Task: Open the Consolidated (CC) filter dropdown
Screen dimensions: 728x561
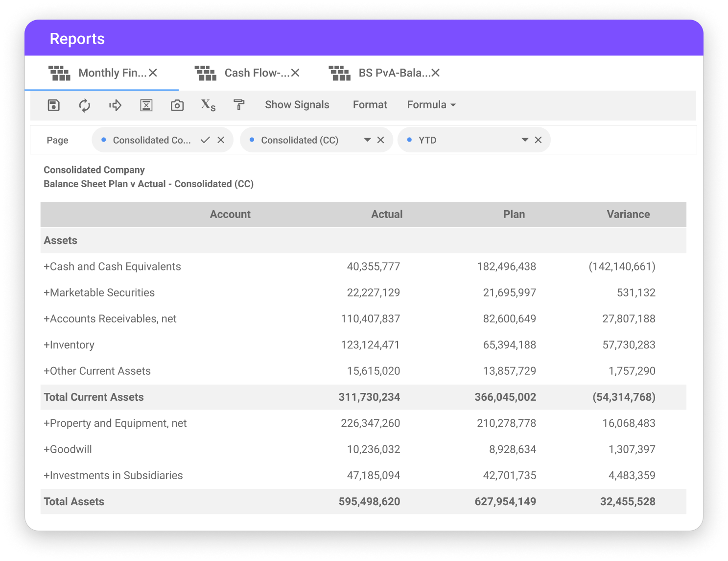Action: pos(367,140)
